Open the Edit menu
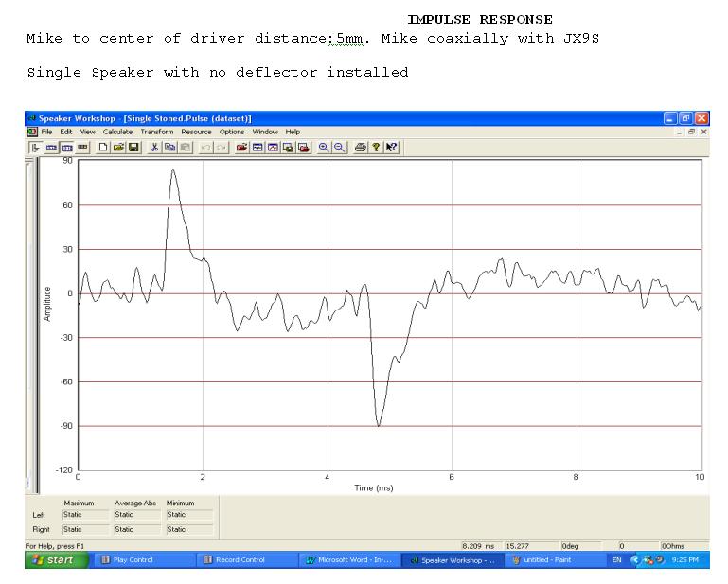 (66, 132)
